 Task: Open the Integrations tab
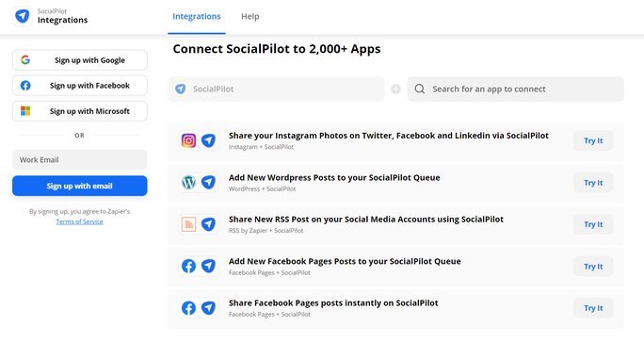197,16
